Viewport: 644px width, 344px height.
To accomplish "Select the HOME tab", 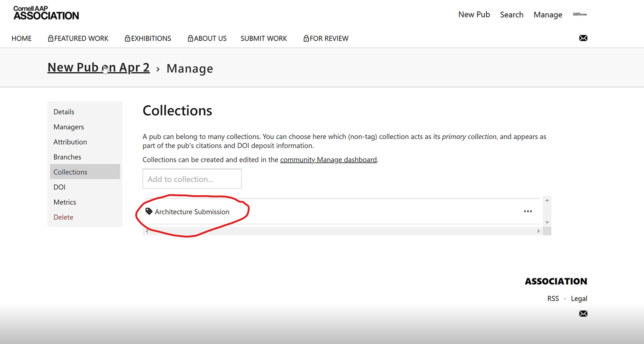I will (21, 38).
